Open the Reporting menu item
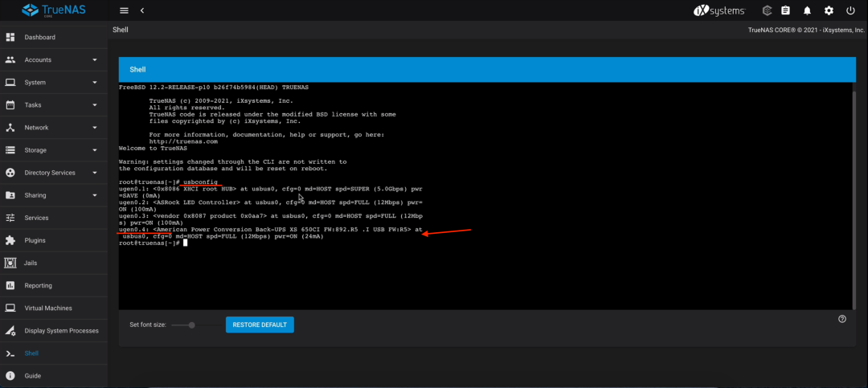This screenshot has width=868, height=388. [x=54, y=286]
